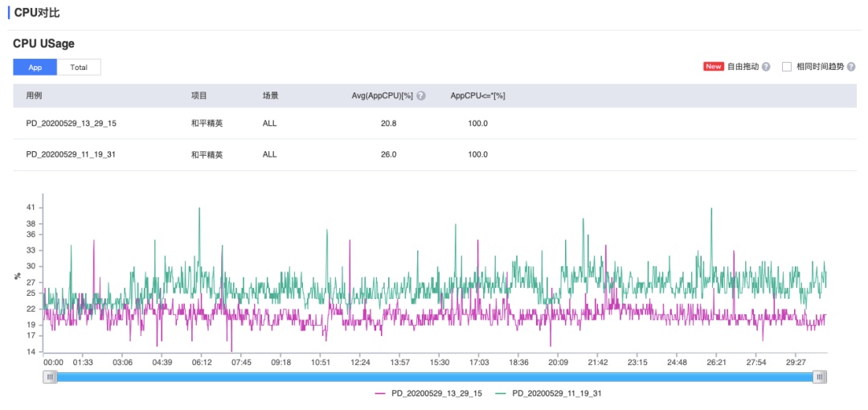The image size is (868, 410).
Task: Click the red New badge
Action: click(x=714, y=67)
